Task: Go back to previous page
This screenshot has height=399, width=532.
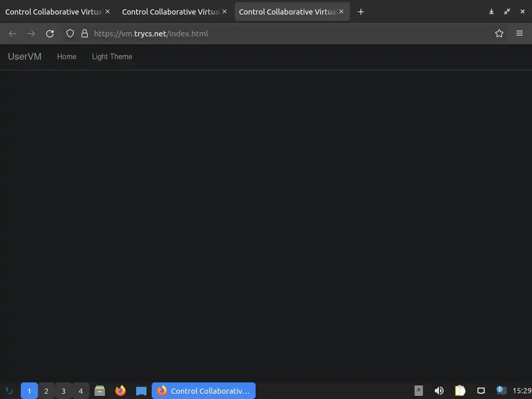Action: pos(12,34)
